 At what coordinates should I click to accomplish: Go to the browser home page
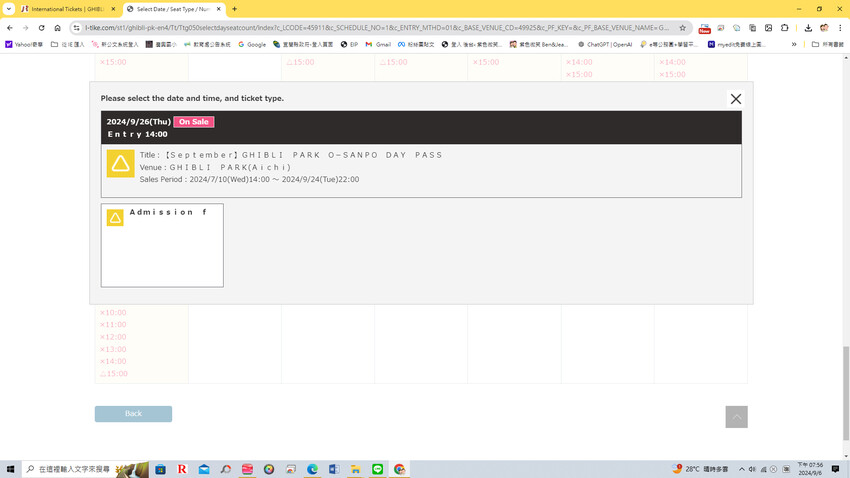click(x=57, y=28)
